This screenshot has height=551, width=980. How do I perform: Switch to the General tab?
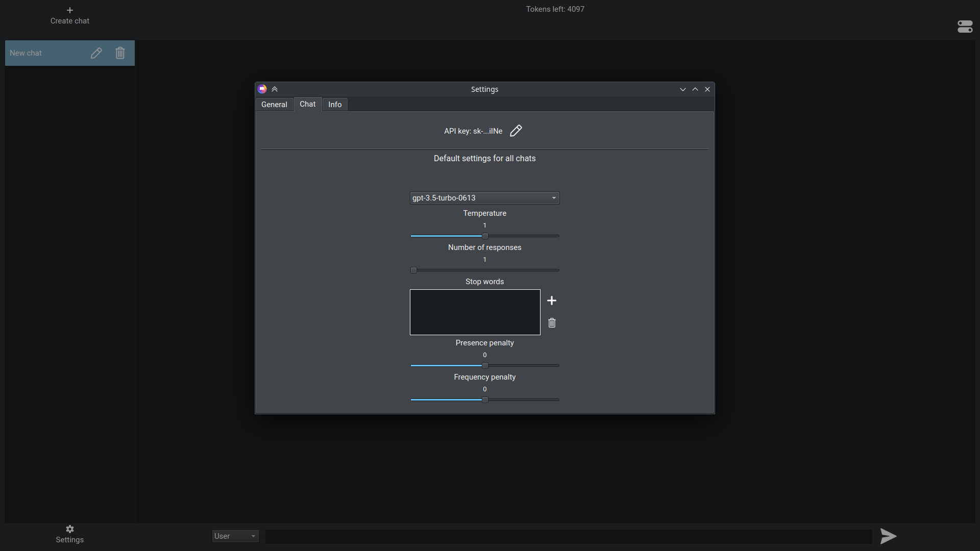[274, 105]
